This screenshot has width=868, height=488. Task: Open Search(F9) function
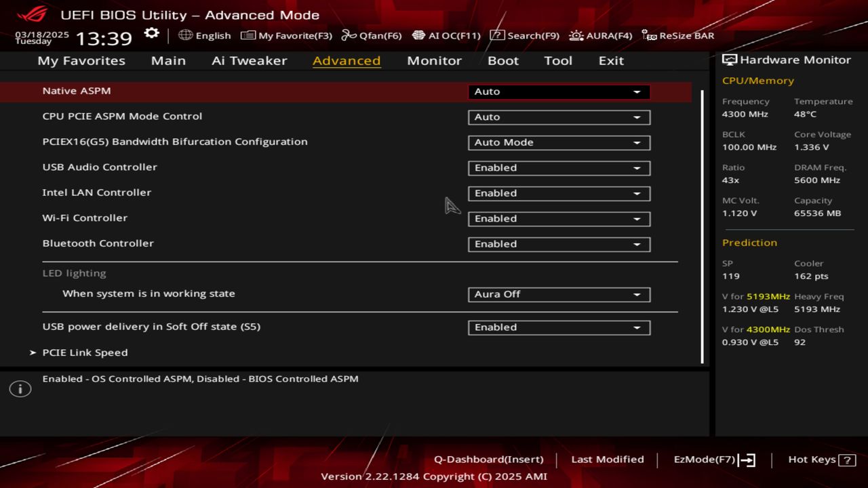tap(525, 35)
